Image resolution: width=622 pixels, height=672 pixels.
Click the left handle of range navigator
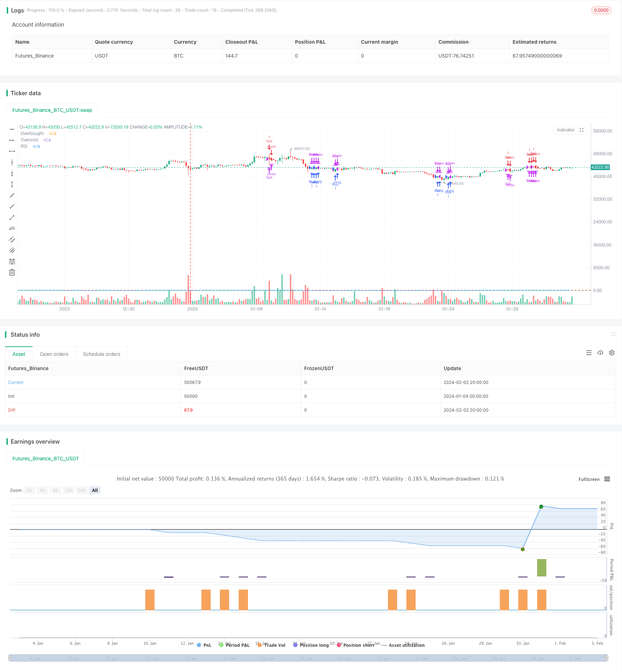(10, 658)
